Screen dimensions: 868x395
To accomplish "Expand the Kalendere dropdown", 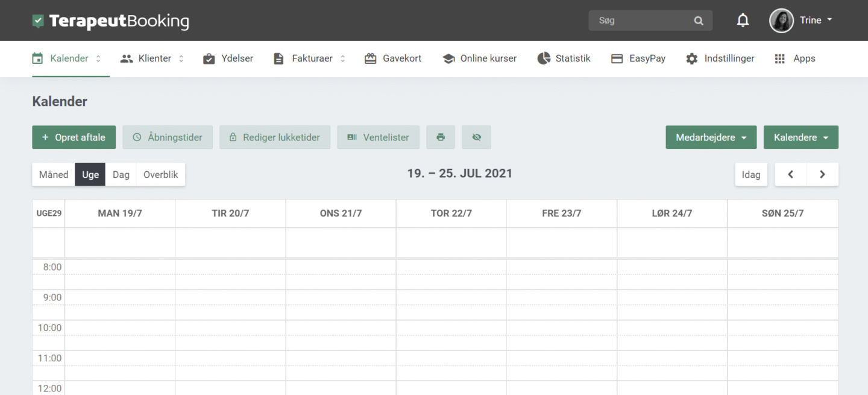I will (x=801, y=137).
